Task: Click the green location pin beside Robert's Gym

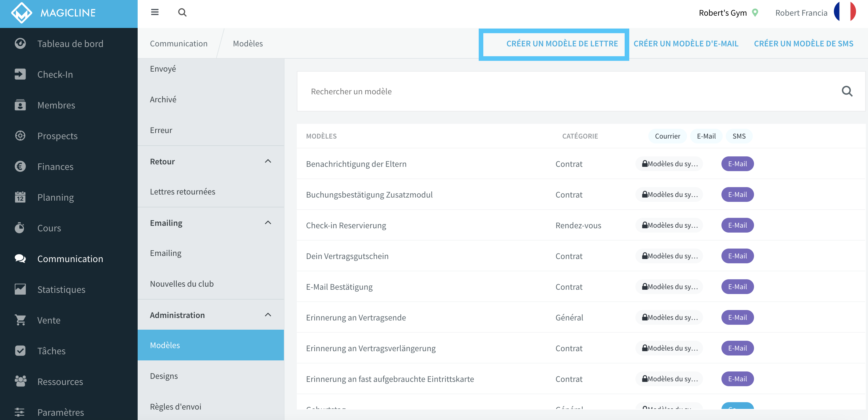Action: pos(755,13)
